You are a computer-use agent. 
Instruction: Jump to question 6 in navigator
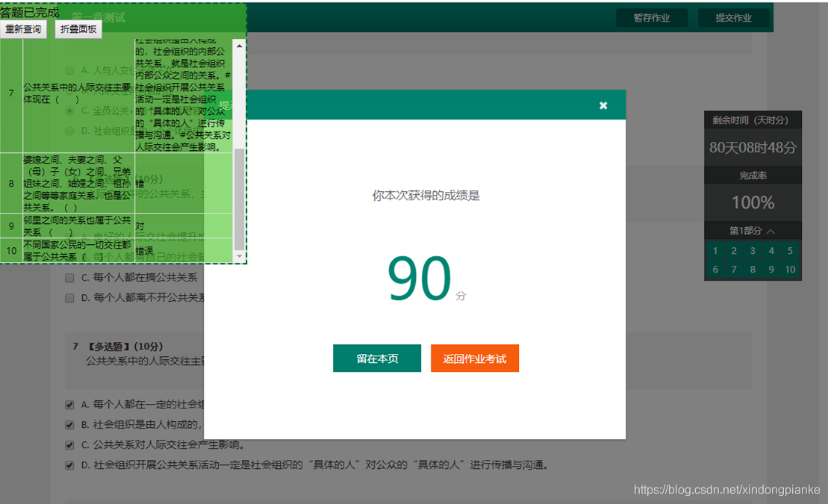pyautogui.click(x=715, y=270)
